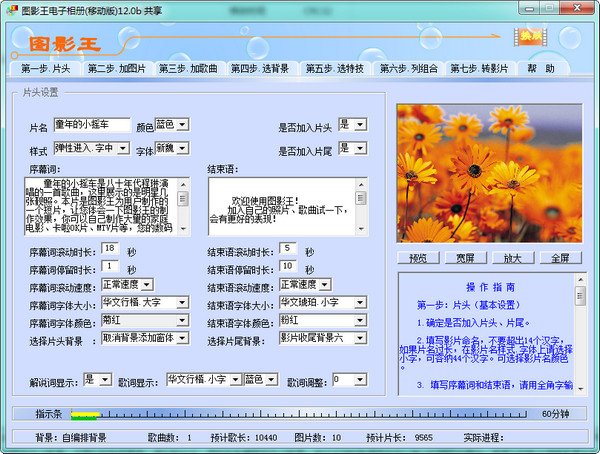
Task: Click the 指示条 progress ruler bar
Action: [x=300, y=413]
